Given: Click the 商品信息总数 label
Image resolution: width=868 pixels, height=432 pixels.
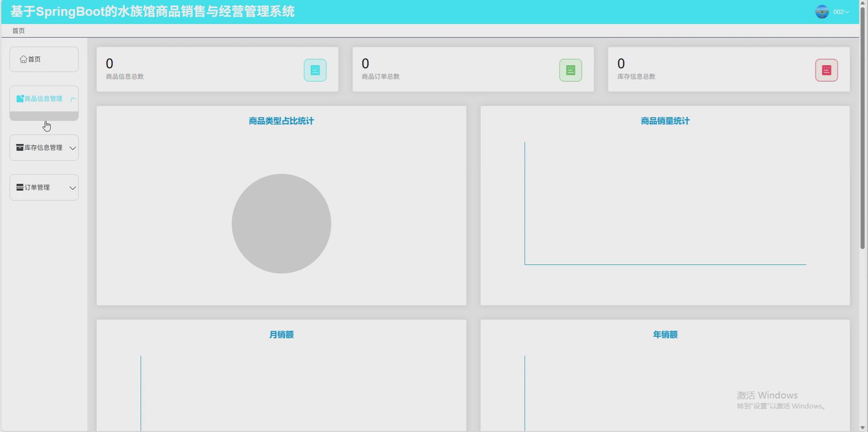Looking at the screenshot, I should tap(125, 76).
